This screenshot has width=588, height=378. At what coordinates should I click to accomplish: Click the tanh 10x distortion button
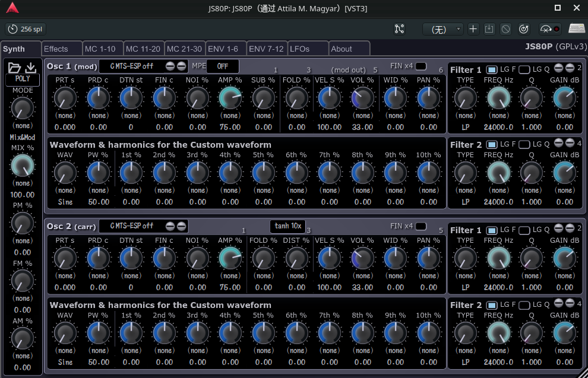tap(287, 226)
